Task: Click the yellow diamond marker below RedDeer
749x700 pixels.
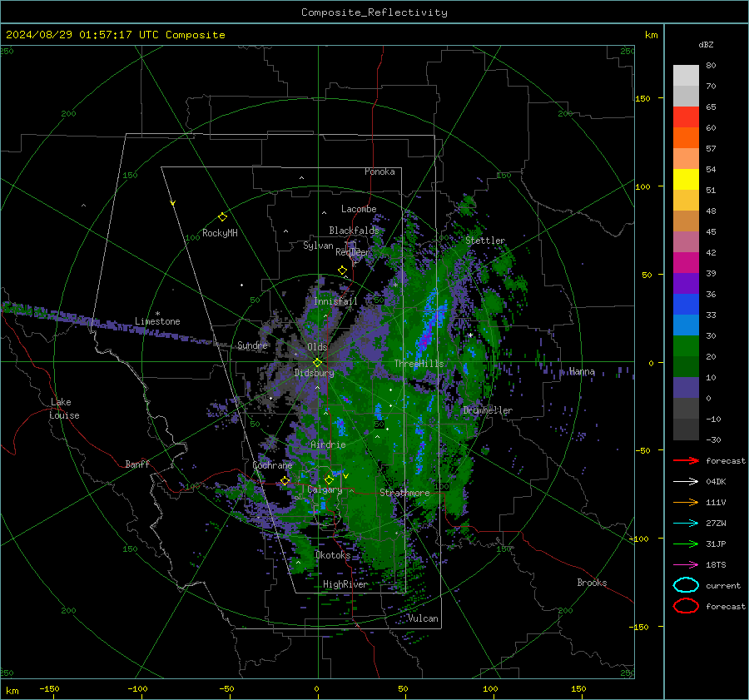Action: (x=343, y=271)
